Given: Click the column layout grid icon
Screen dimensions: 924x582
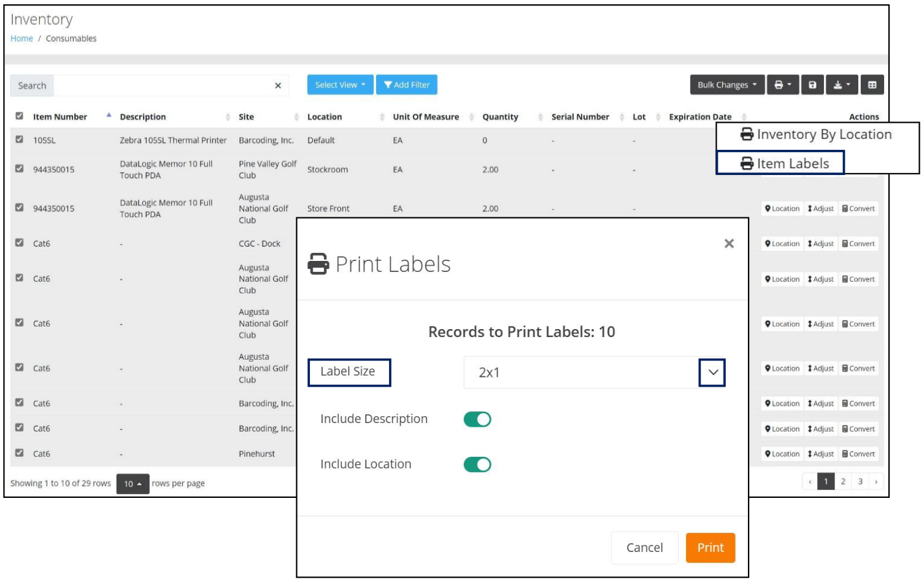Looking at the screenshot, I should click(x=872, y=85).
